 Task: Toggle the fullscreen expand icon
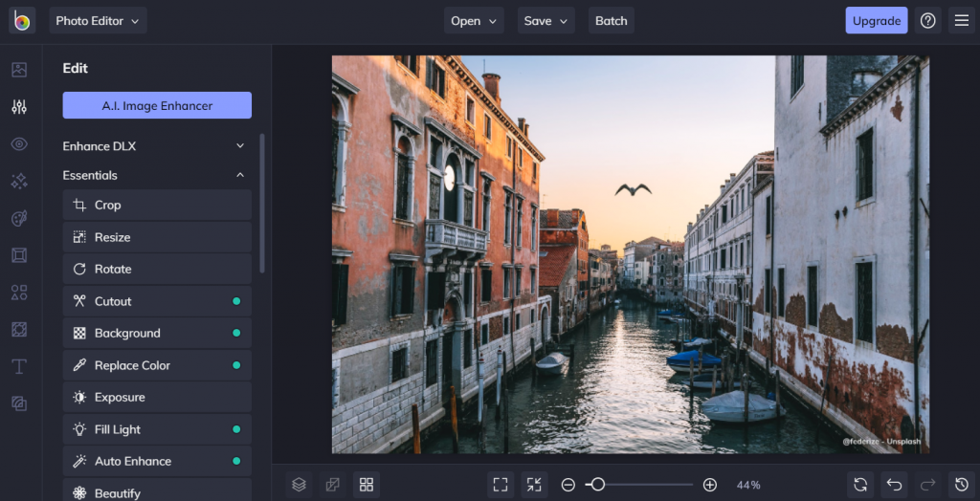click(501, 485)
